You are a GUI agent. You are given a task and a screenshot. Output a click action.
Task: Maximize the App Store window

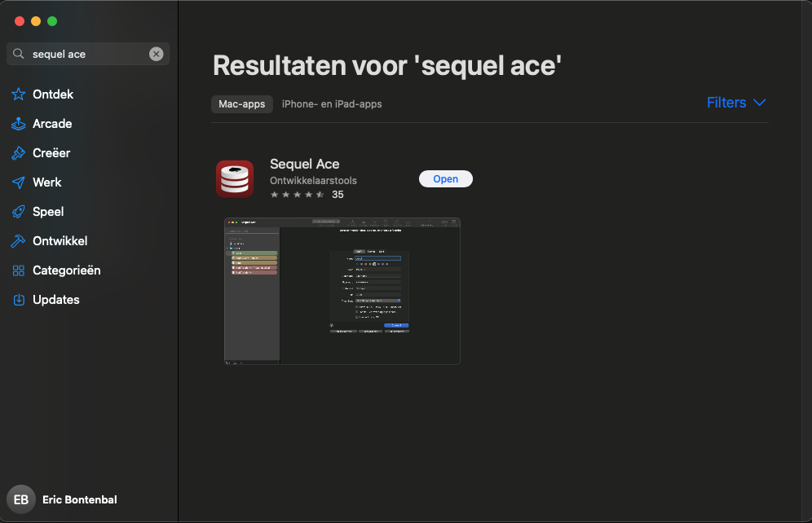(52, 21)
